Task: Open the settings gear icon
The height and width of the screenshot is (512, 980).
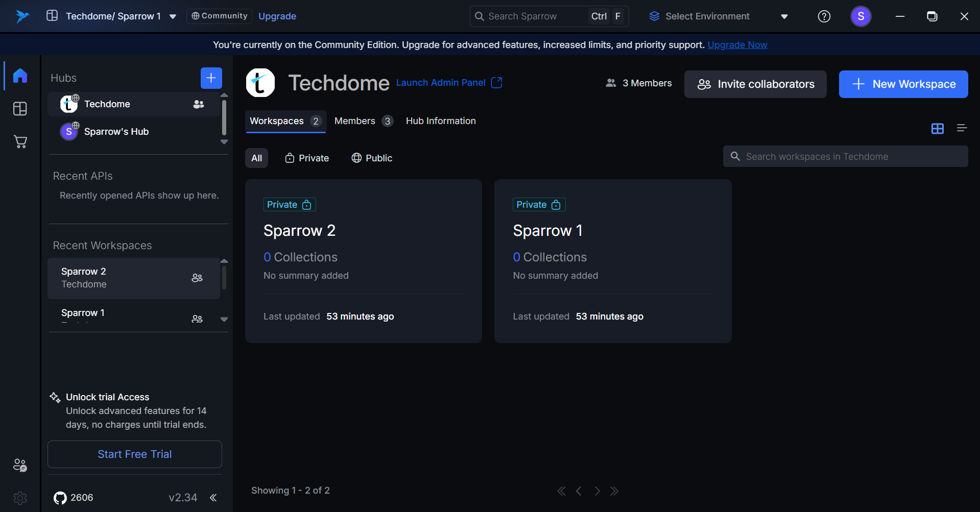Action: [x=20, y=498]
